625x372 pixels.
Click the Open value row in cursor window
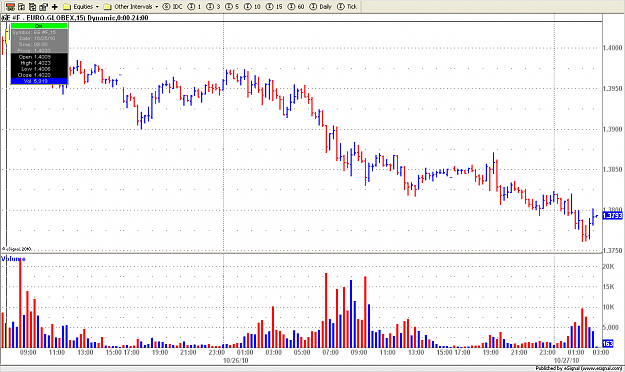click(39, 57)
